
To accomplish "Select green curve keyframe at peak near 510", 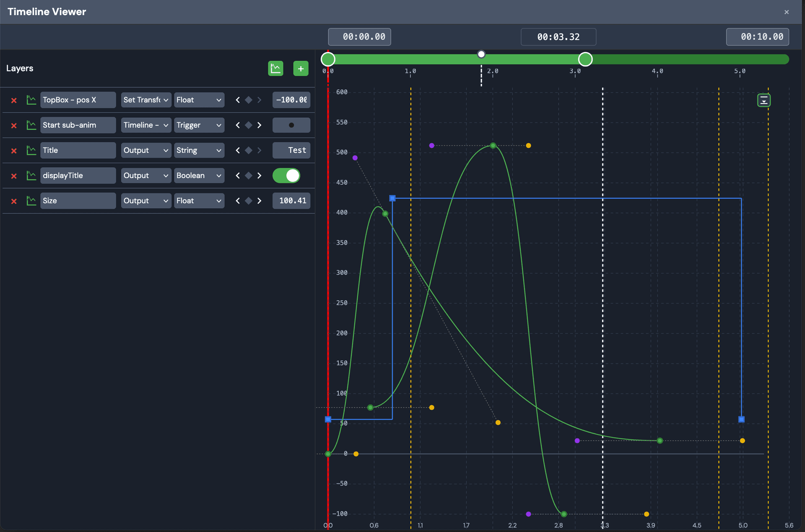I will pos(493,145).
